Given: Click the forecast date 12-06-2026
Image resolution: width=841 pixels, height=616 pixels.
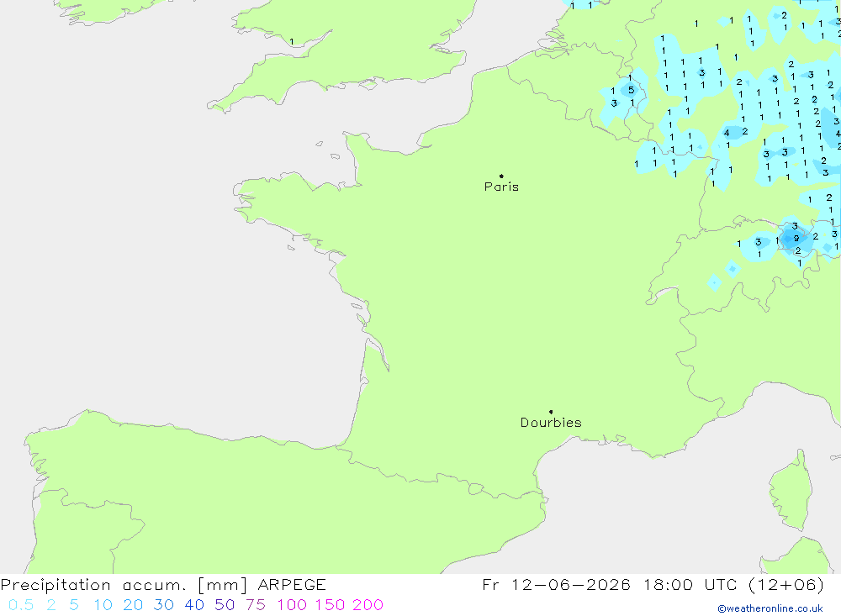Looking at the screenshot, I should (571, 584).
